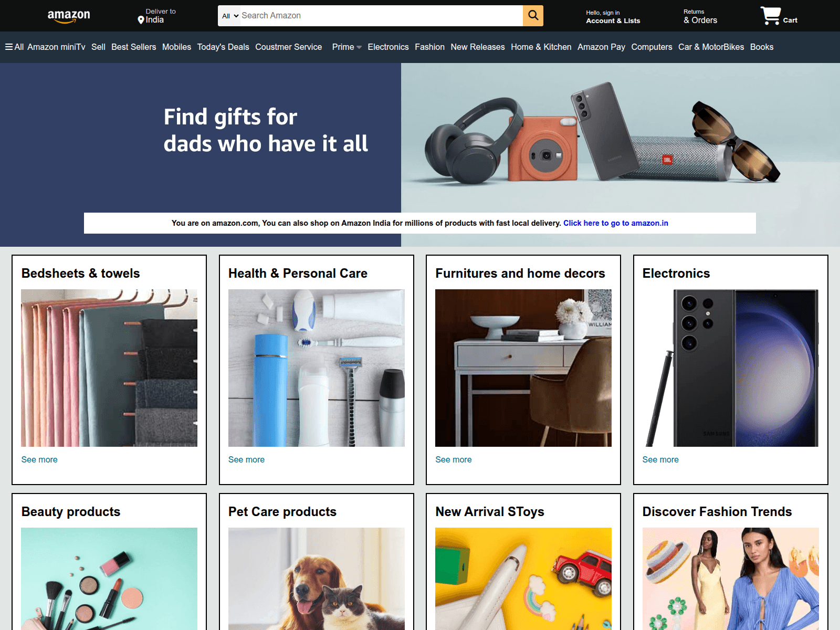Click the Amazon logo
Viewport: 840px width, 630px height.
[69, 16]
